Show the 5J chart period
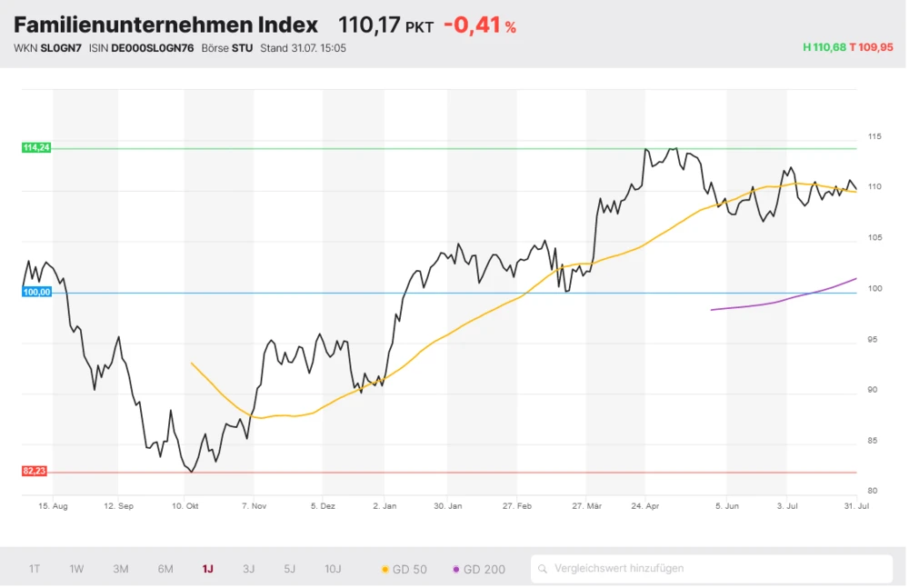The height and width of the screenshot is (588, 909). (x=289, y=570)
